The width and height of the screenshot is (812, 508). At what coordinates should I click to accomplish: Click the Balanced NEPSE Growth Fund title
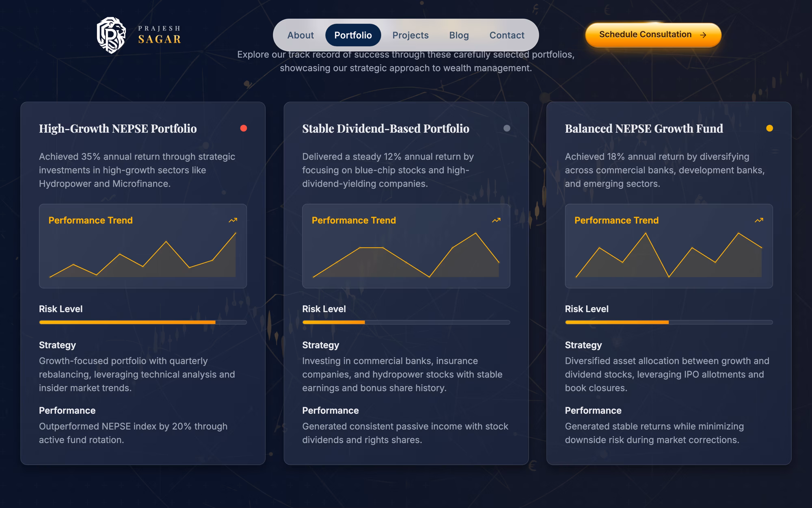click(644, 128)
